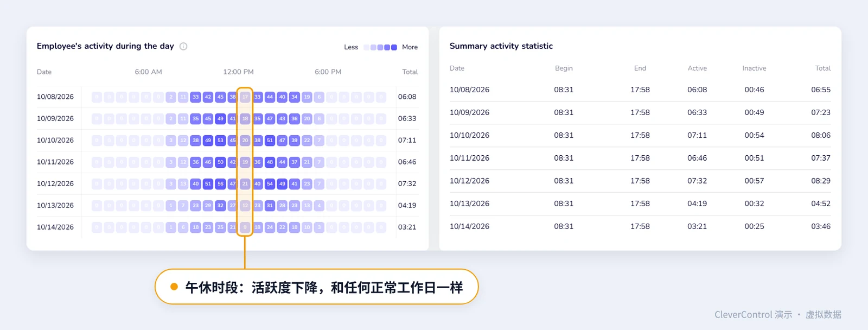Click 10/09/2026 date in Summary table
This screenshot has height=330, width=868.
click(x=469, y=113)
